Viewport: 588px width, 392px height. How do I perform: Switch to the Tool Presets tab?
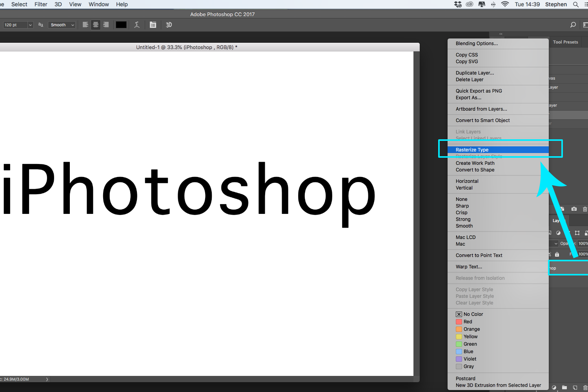click(x=565, y=42)
